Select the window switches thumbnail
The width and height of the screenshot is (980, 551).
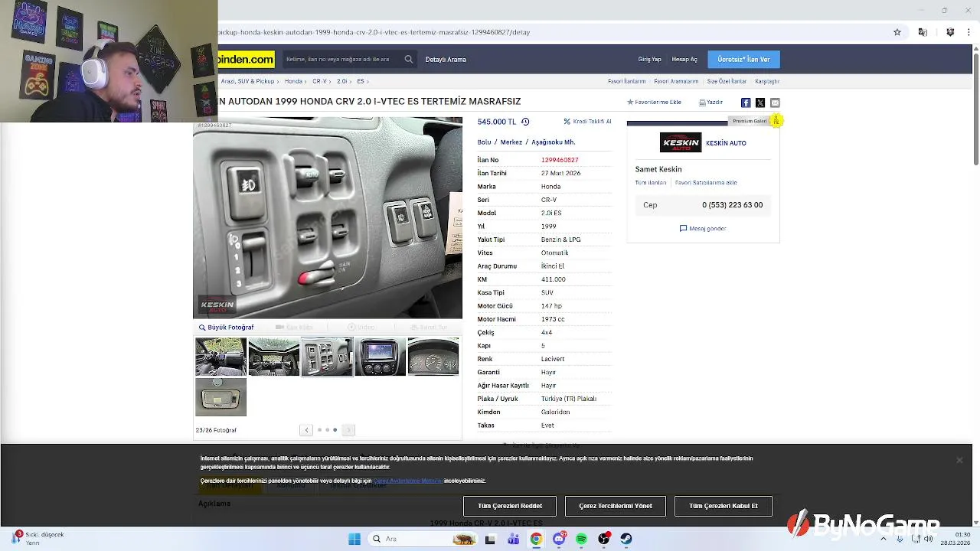pyautogui.click(x=327, y=357)
